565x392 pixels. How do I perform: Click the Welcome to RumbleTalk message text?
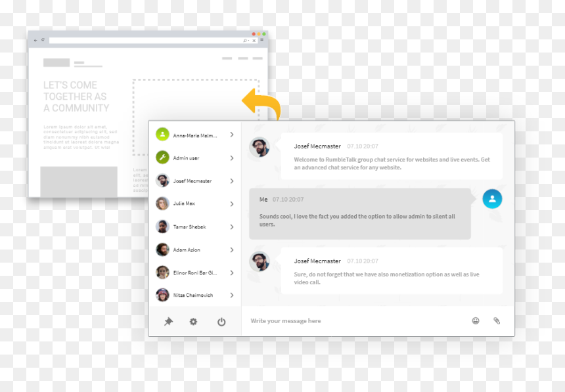(392, 163)
